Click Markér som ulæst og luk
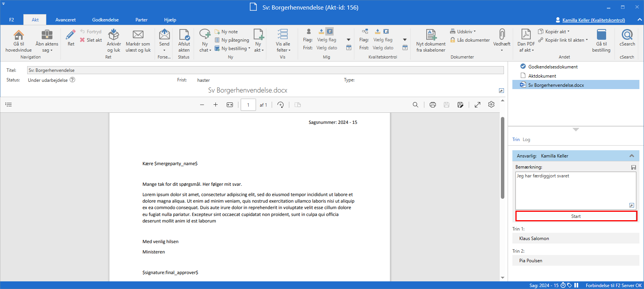 (x=138, y=41)
